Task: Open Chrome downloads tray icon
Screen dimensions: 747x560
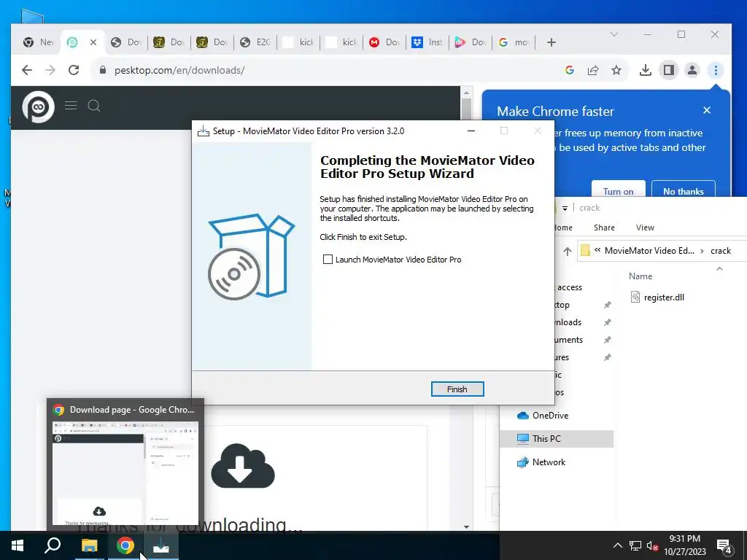Action: [646, 70]
